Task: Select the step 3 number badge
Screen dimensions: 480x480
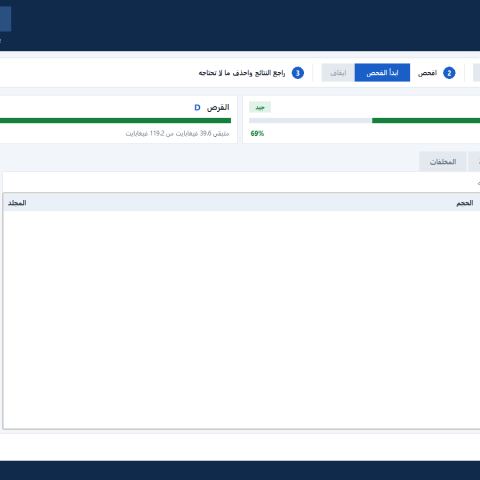Action: pos(298,73)
